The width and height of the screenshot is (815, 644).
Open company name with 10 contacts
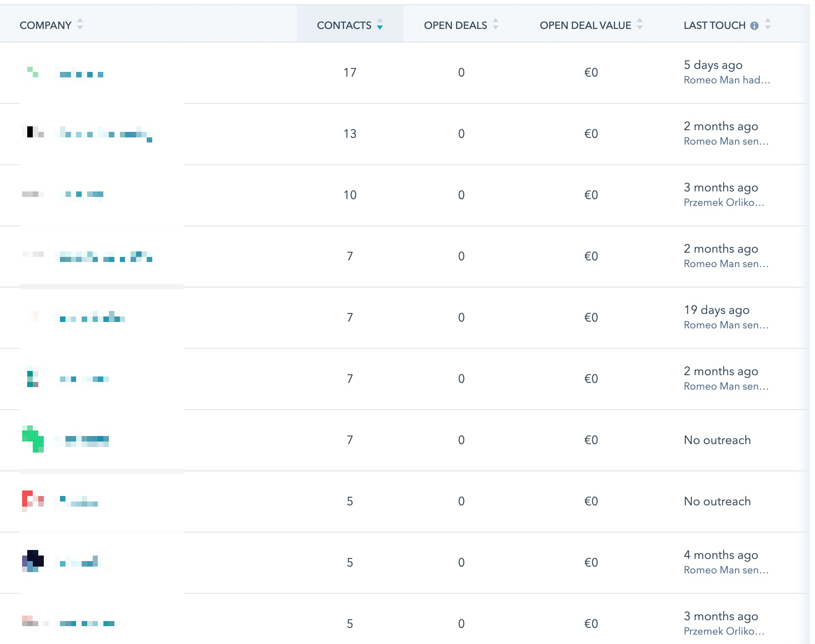coord(82,194)
